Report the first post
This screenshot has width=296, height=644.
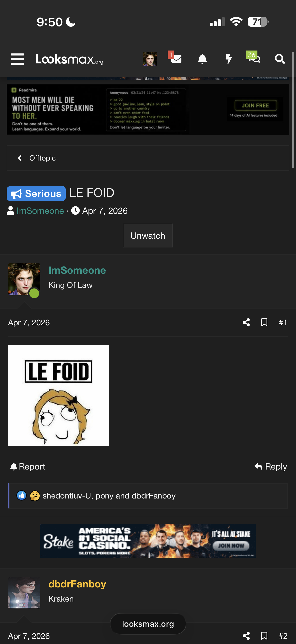(x=28, y=467)
